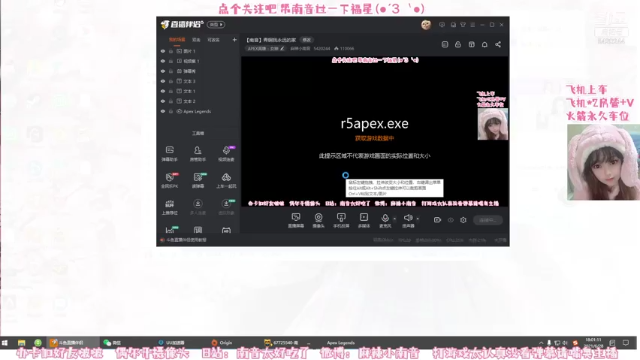Switch to the third scene tab
This screenshot has height=360, width=640.
click(213, 40)
